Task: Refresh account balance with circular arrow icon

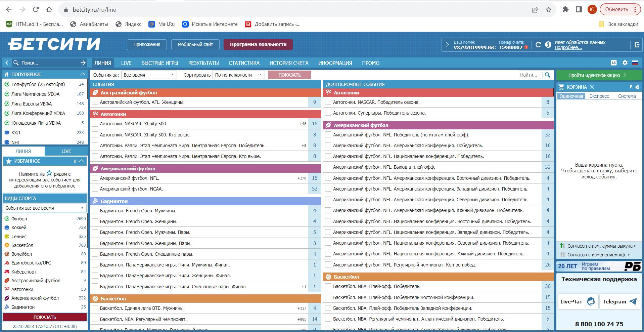Action: pos(538,45)
